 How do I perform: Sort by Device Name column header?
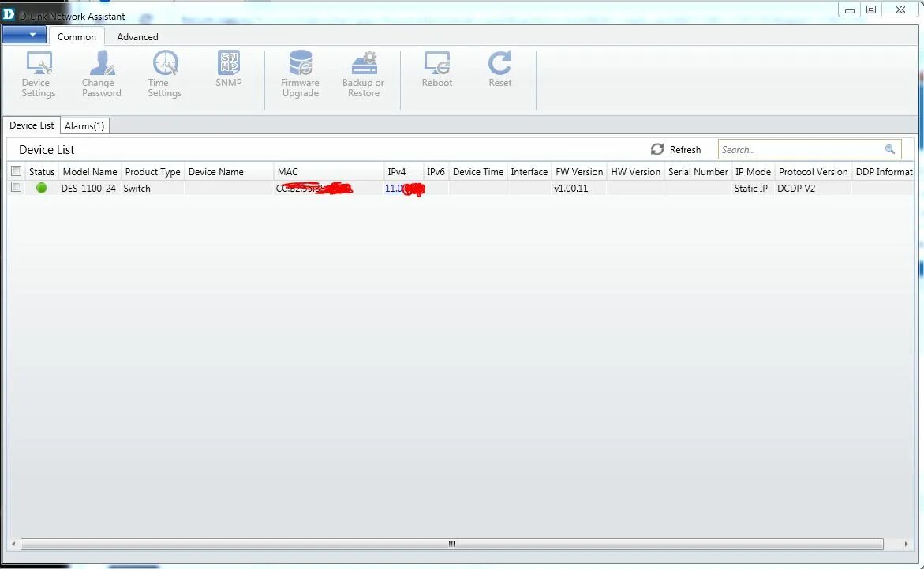pyautogui.click(x=229, y=171)
